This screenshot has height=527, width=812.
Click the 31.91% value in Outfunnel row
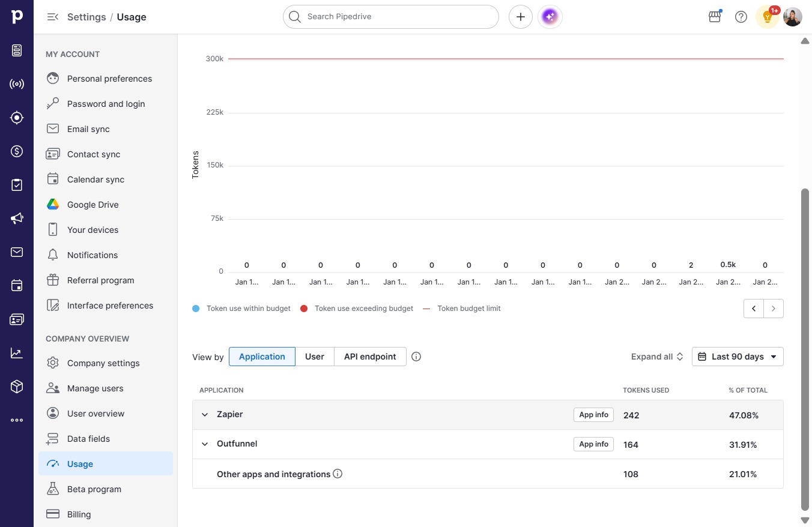tap(742, 445)
